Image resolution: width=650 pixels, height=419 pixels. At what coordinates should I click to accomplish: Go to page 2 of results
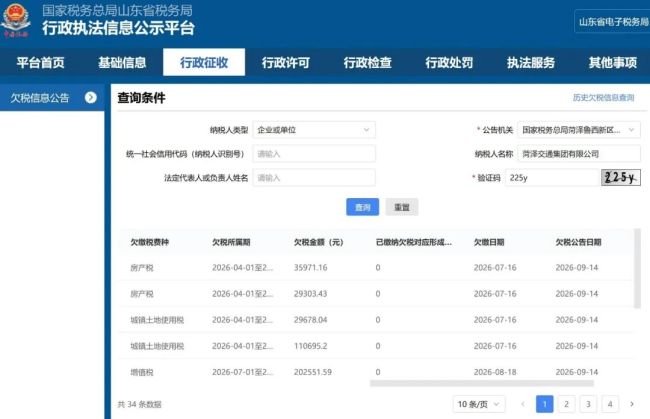pyautogui.click(x=566, y=404)
